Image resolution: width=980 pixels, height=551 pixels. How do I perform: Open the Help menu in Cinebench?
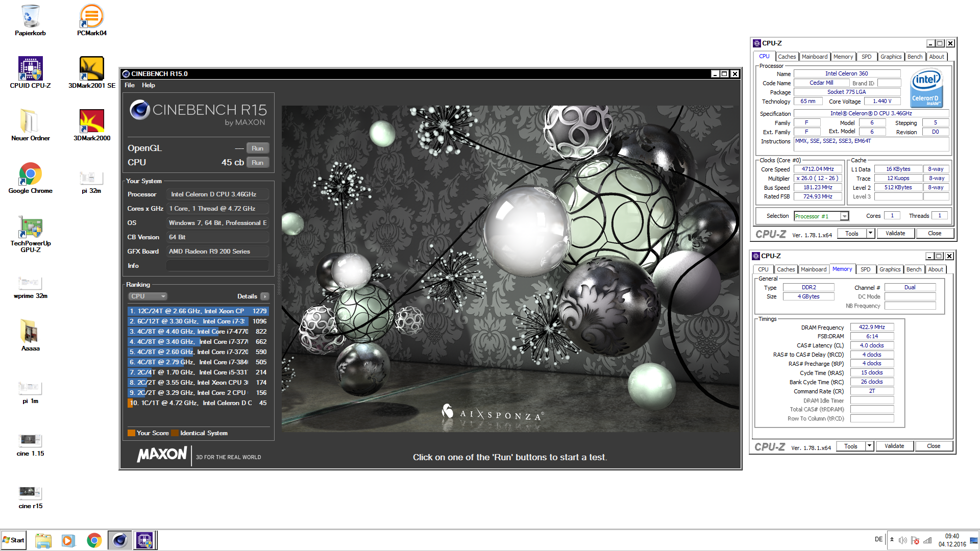tap(149, 85)
